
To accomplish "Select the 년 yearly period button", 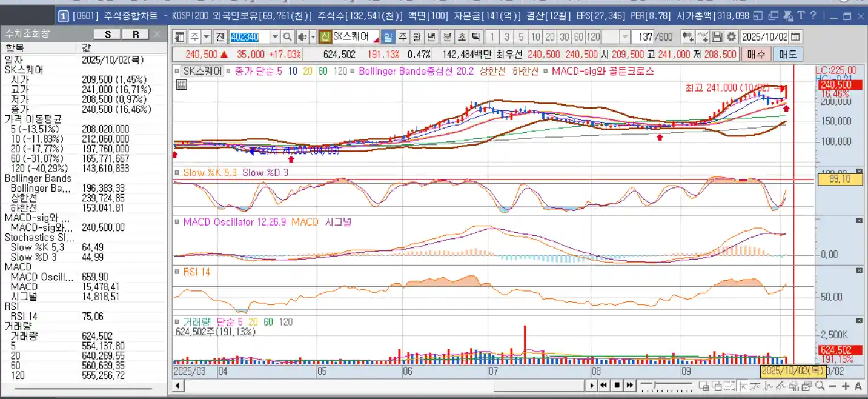I will pyautogui.click(x=431, y=37).
